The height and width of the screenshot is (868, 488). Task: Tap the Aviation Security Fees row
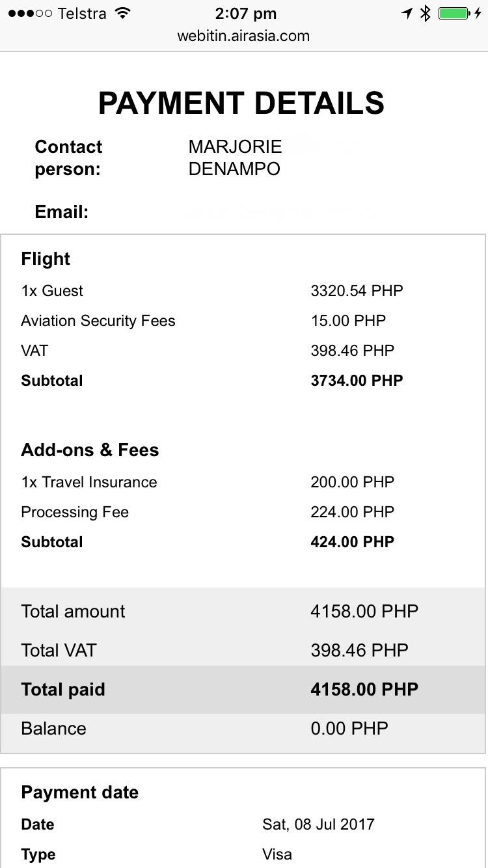[243, 321]
